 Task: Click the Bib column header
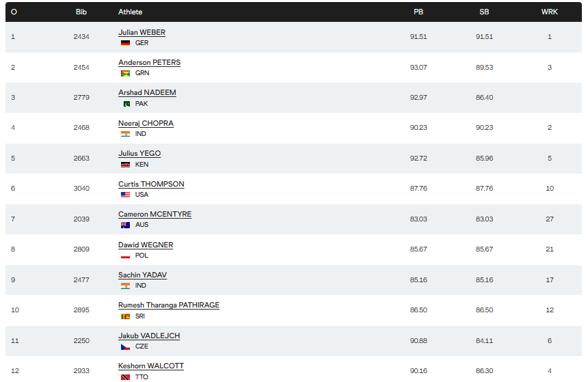(81, 12)
